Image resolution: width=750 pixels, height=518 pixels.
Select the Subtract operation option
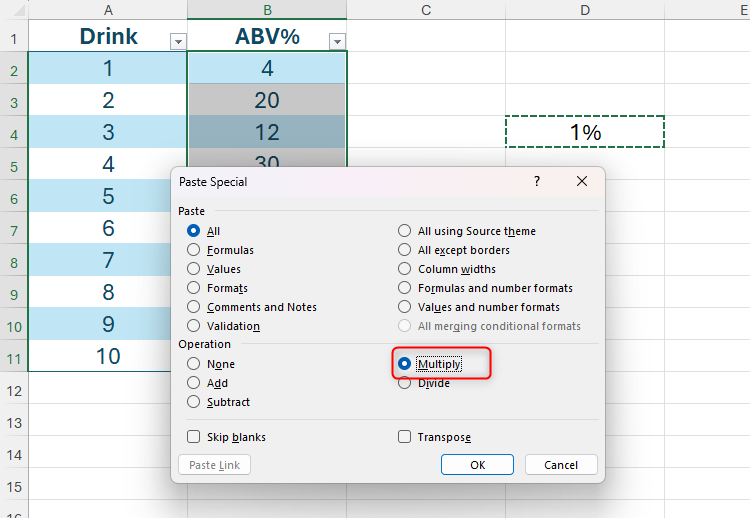pyautogui.click(x=194, y=402)
